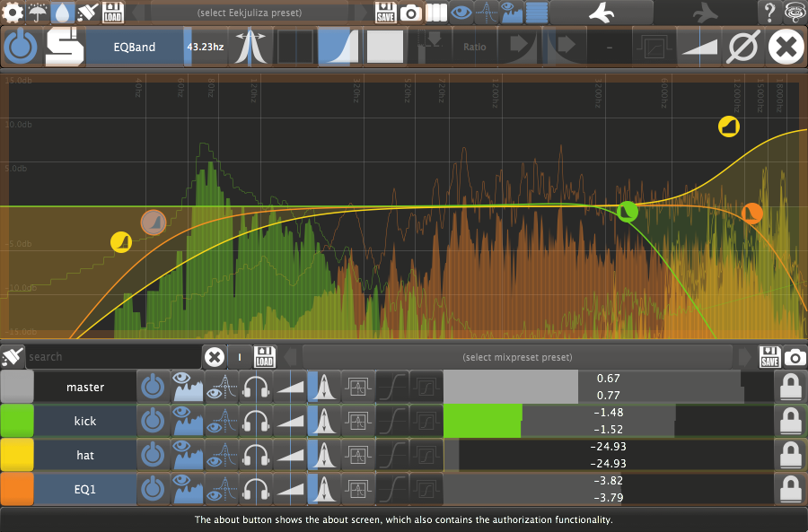Click the top-bar camera snapshot icon
This screenshot has width=808, height=532.
[x=410, y=13]
